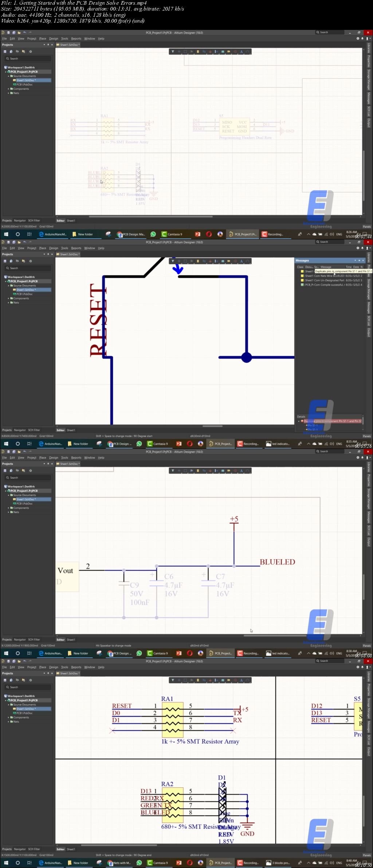
Task: Open the Windows Start button in the 00:02:44 frame
Action: [6, 234]
